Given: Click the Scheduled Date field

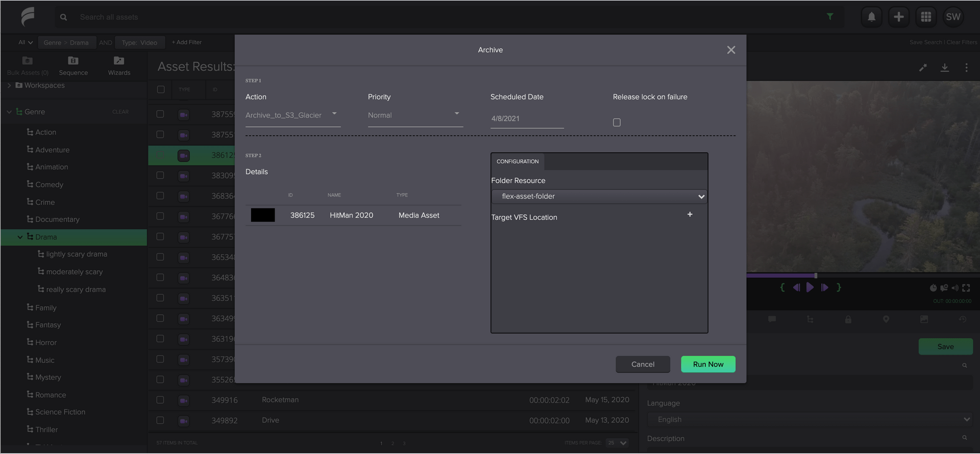Looking at the screenshot, I should pos(527,118).
